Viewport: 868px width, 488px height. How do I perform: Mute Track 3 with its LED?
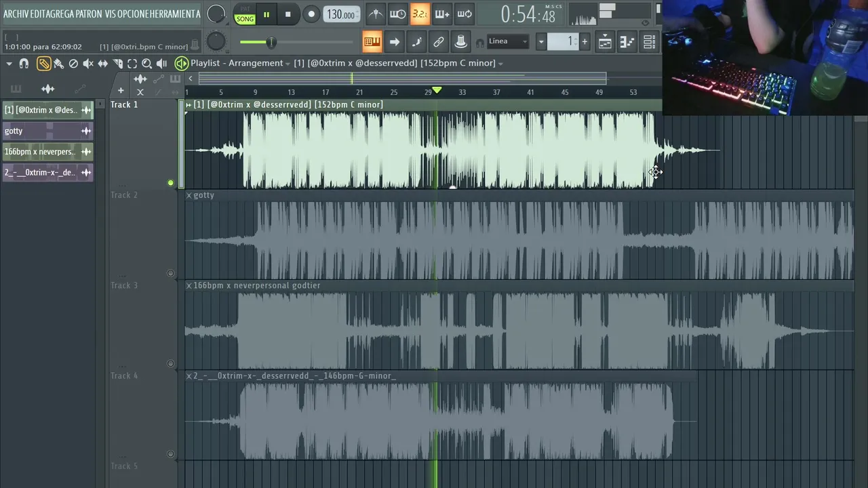coord(171,364)
